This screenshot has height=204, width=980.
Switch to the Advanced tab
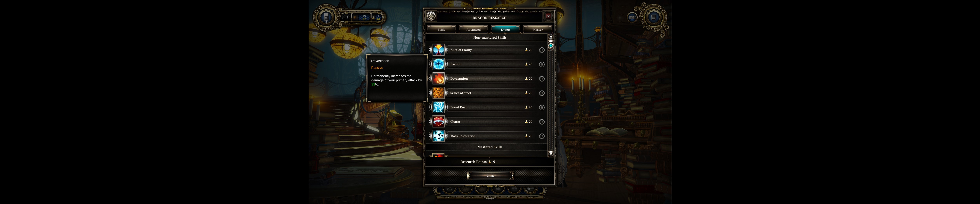473,30
